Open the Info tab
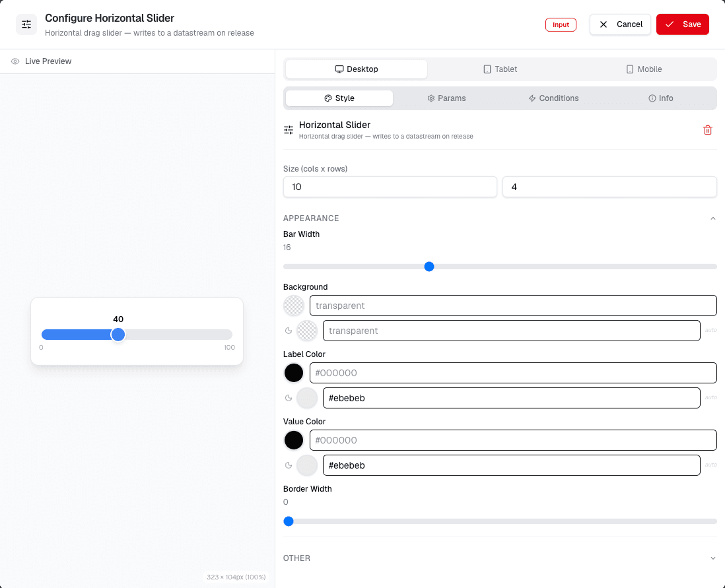Screen dimensions: 725x588 [661, 98]
